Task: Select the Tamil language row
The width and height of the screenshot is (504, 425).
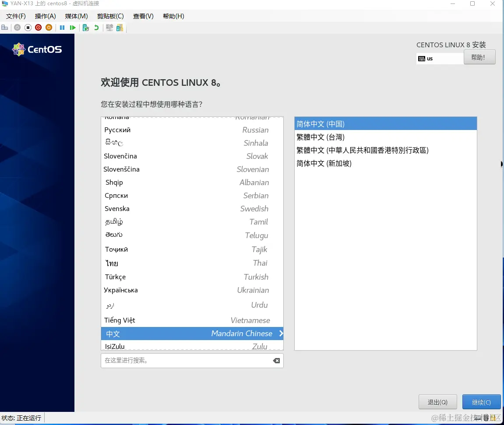Action: point(192,222)
